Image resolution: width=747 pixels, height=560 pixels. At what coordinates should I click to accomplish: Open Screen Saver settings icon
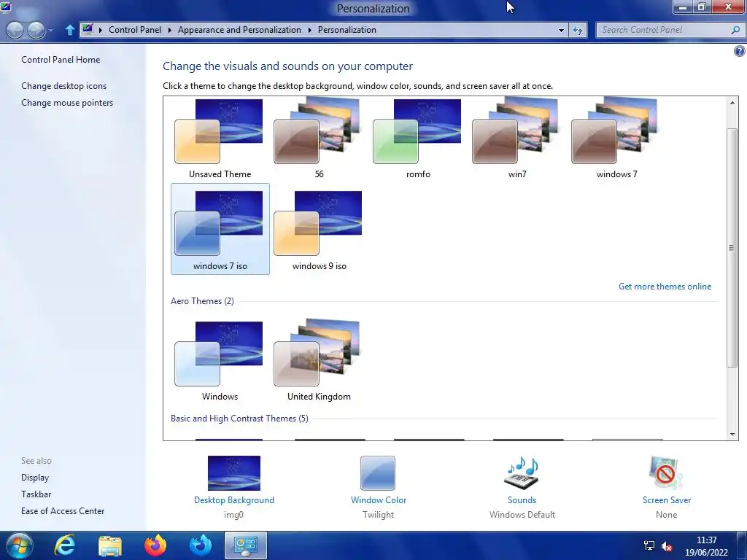click(x=666, y=472)
